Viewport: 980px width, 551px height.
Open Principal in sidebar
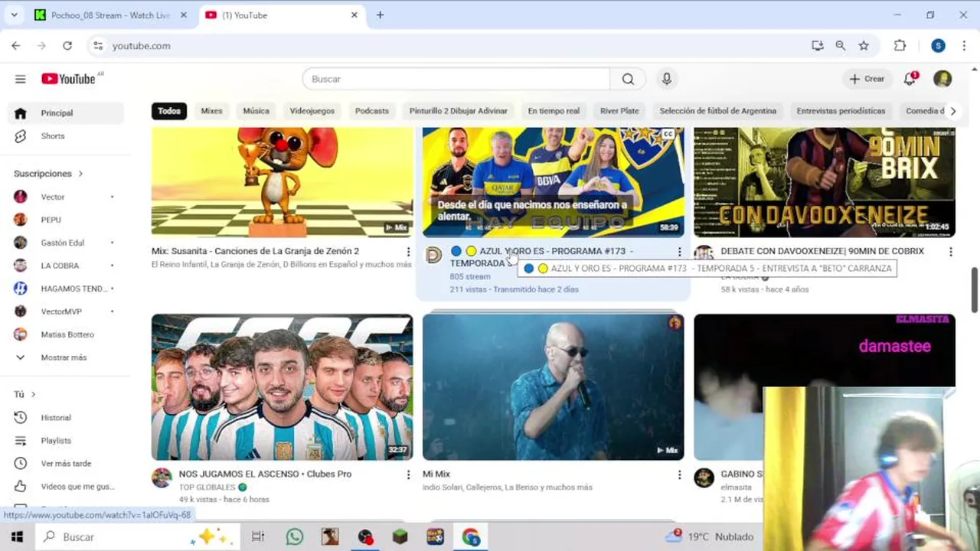[67, 112]
